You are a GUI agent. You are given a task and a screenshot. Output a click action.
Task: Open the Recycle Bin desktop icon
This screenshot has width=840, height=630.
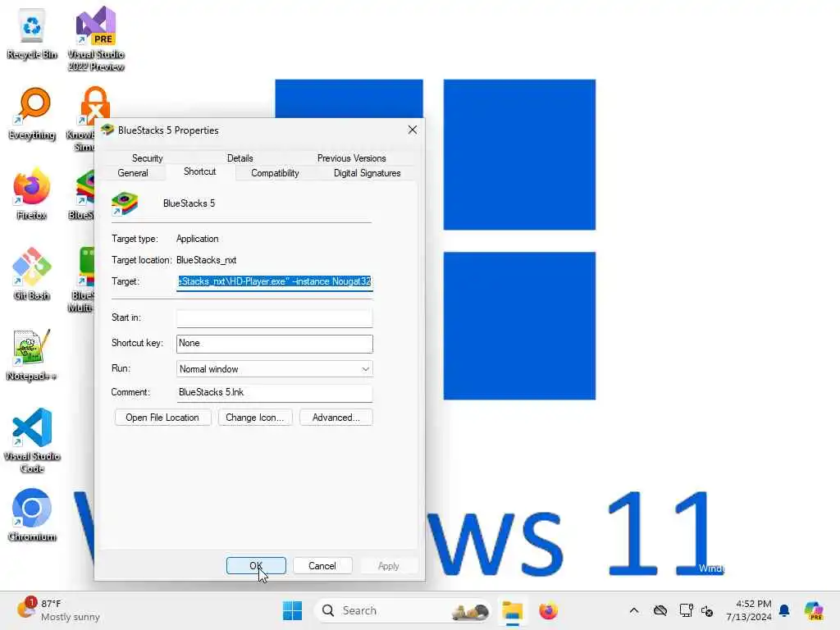pyautogui.click(x=32, y=34)
